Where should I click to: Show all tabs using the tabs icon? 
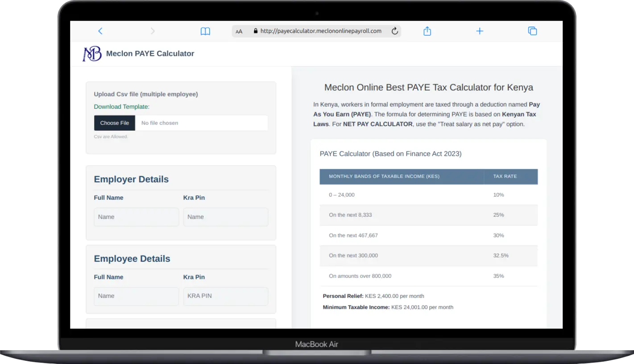click(532, 31)
